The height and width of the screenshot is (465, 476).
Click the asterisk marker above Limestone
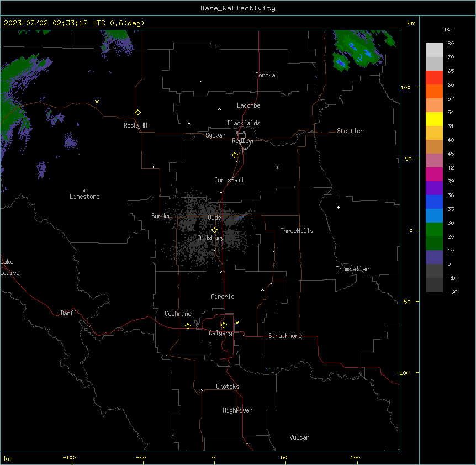[84, 191]
